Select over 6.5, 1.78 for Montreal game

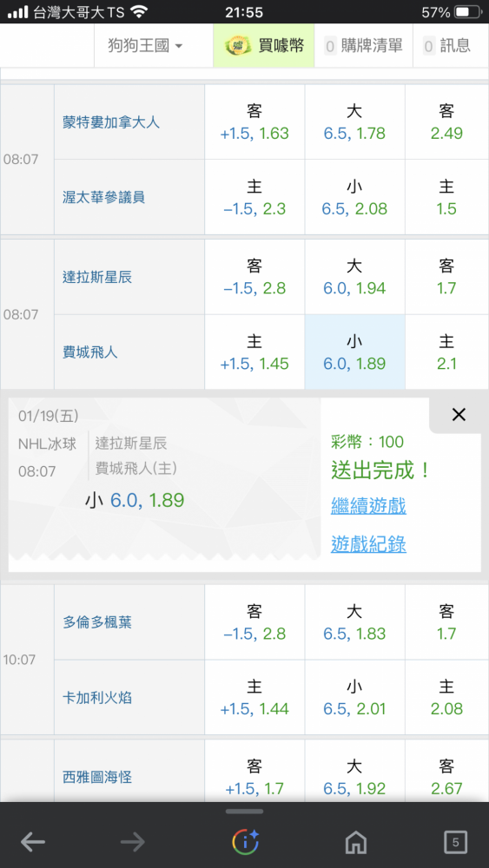pos(354,122)
